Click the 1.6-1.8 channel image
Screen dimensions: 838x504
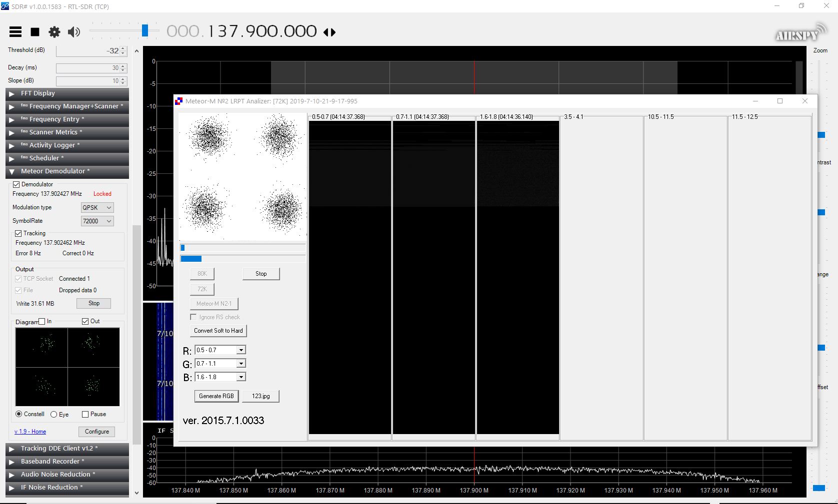(518, 278)
